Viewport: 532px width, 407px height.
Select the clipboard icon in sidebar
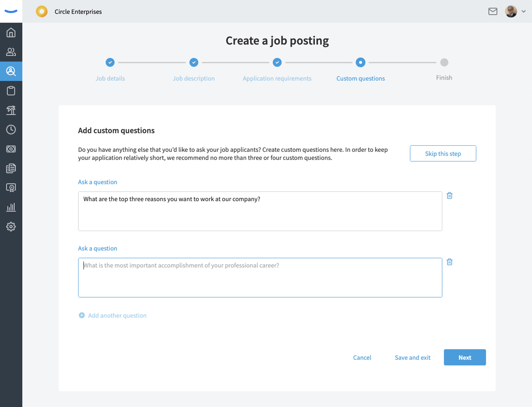11,91
